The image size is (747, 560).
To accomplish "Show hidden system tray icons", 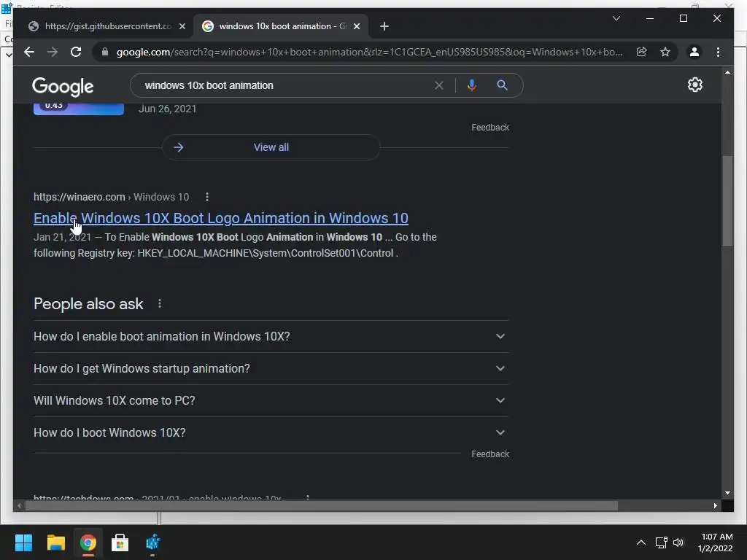I will pos(641,542).
